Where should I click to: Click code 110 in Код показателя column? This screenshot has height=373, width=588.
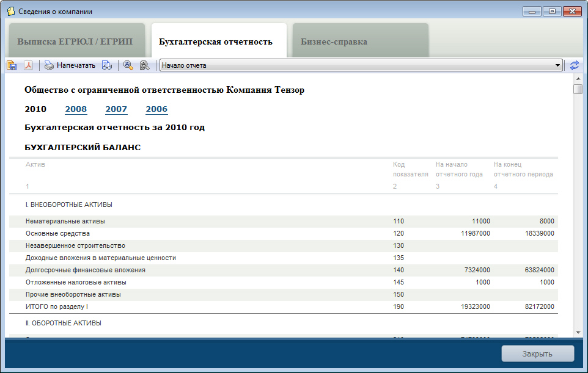tap(399, 222)
